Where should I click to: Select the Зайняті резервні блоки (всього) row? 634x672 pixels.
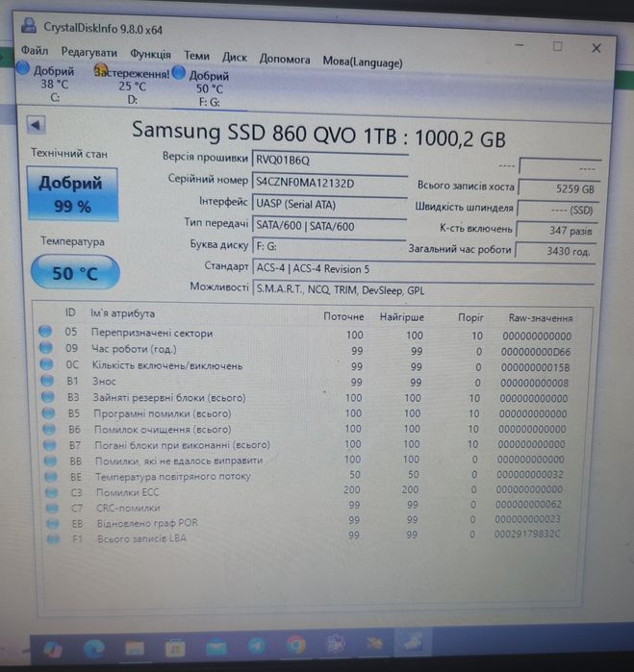[x=305, y=398]
